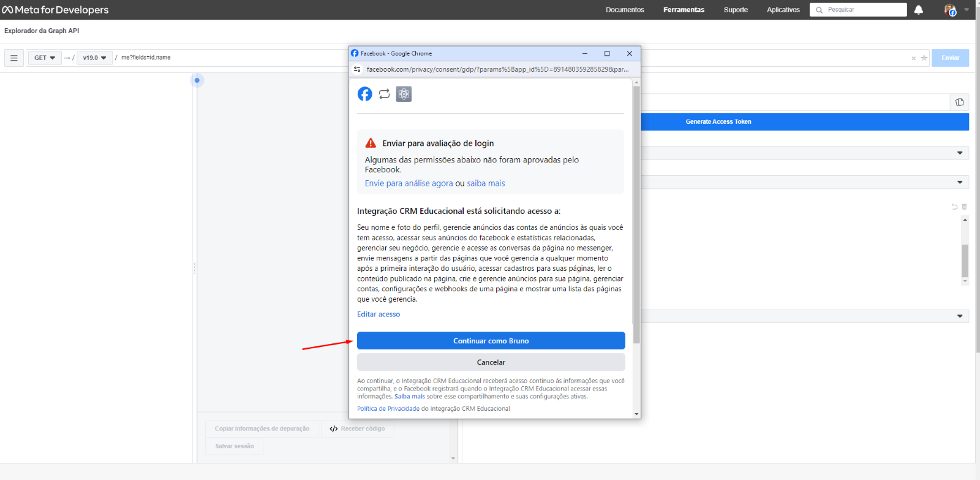Click the trash icon above permissions list

point(964,207)
